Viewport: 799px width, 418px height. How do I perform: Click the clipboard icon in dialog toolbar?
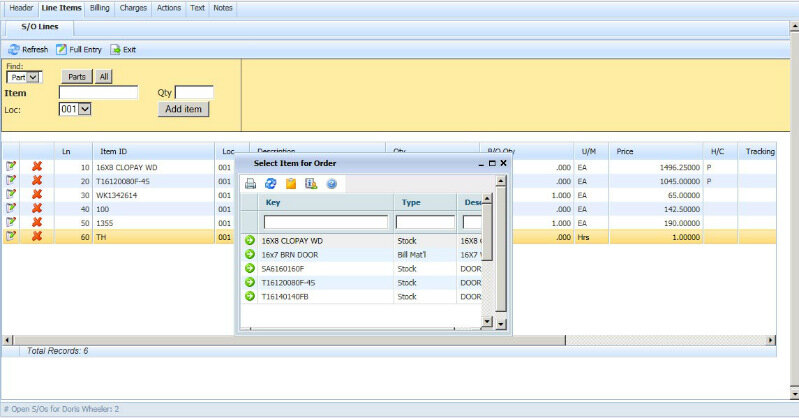(x=291, y=183)
